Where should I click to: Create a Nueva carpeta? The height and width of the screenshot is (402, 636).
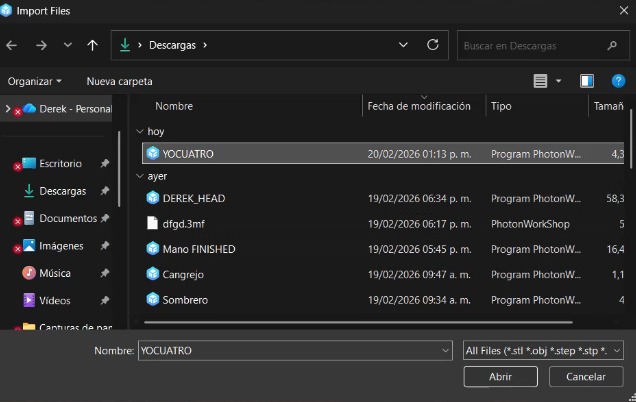point(119,81)
